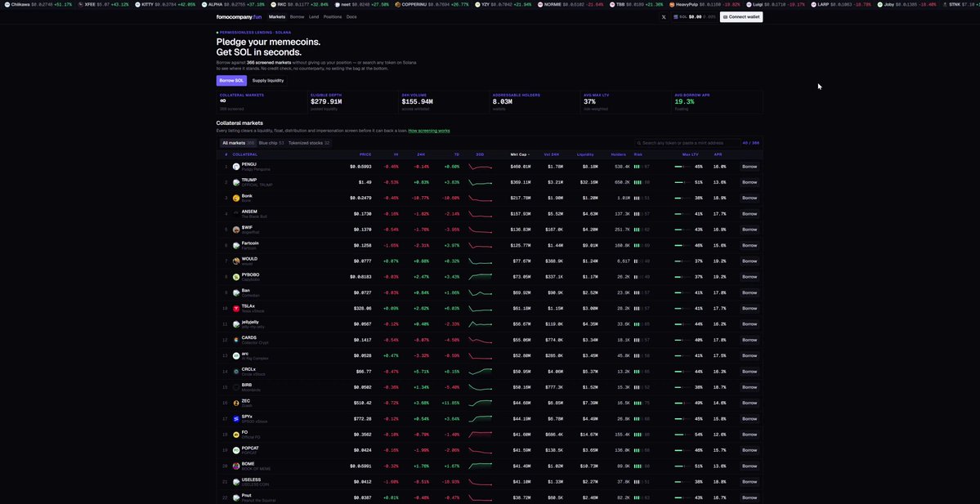This screenshot has height=504, width=980.
Task: Follow the How screening works link
Action: (x=429, y=132)
